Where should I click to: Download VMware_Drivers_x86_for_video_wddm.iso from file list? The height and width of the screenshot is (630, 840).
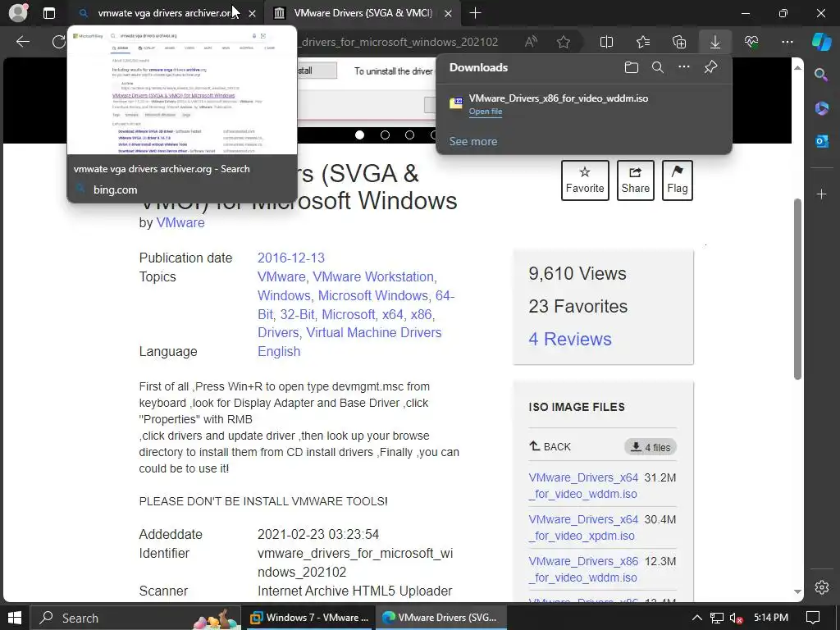(x=583, y=569)
